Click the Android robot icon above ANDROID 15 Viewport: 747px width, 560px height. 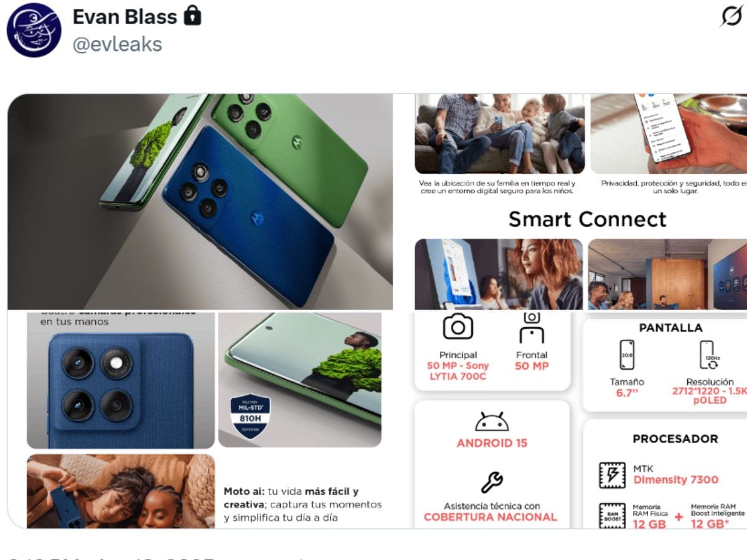(492, 421)
